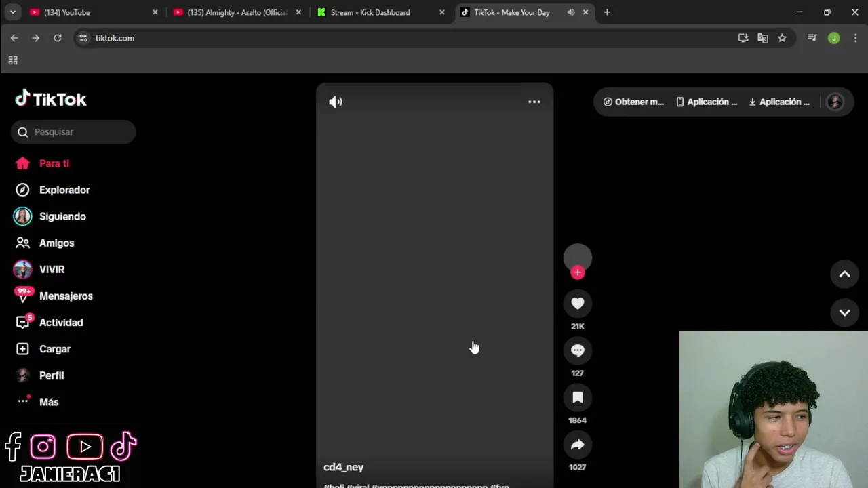
Task: Open Mensajeros inbox
Action: pyautogui.click(x=54, y=296)
